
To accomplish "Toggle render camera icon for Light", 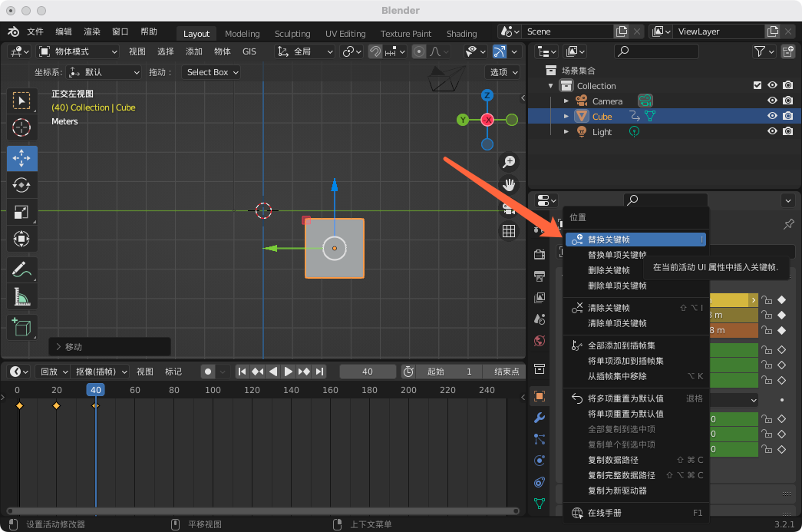I will click(x=788, y=131).
